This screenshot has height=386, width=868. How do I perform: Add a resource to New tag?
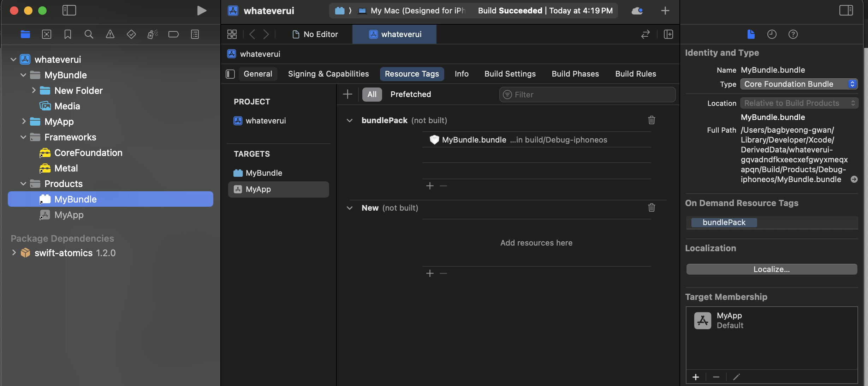(x=430, y=273)
